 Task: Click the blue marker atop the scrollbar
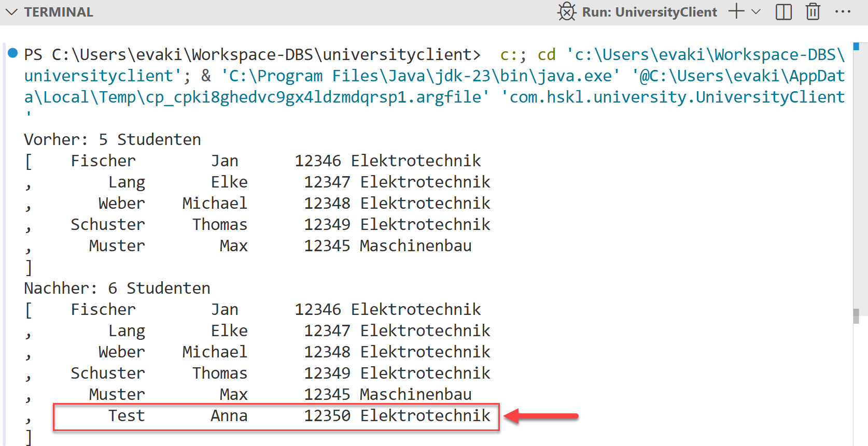click(x=856, y=47)
